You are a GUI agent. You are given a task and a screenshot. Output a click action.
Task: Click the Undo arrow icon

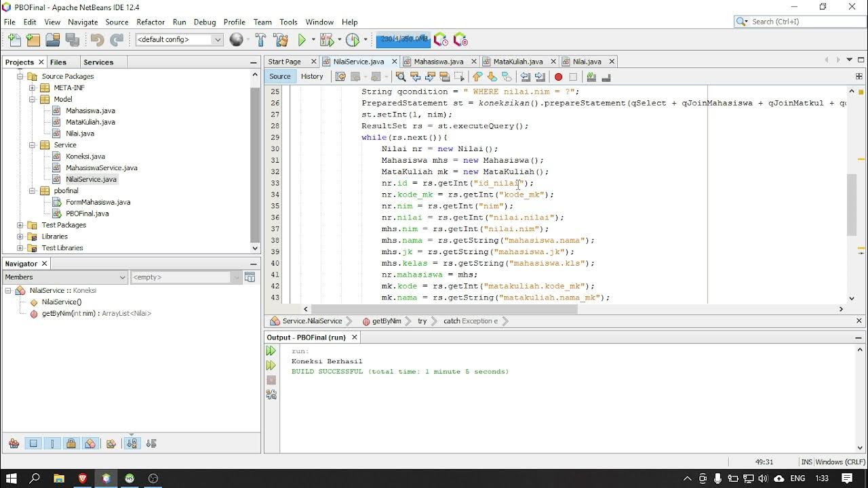pyautogui.click(x=97, y=40)
